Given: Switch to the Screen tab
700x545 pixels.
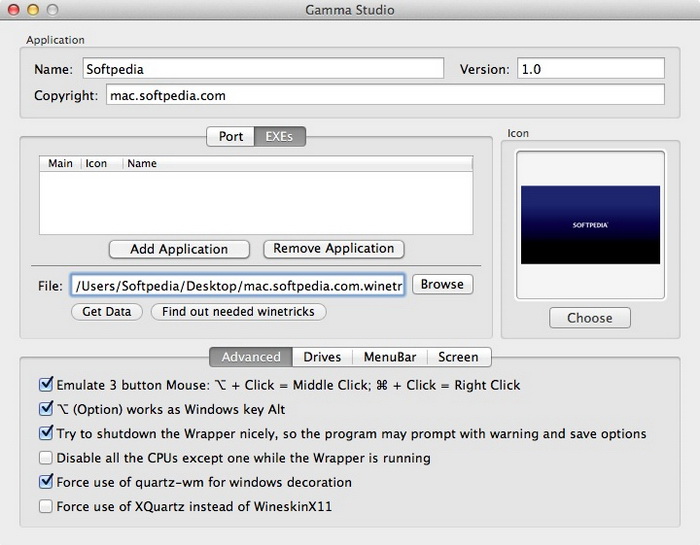Looking at the screenshot, I should pyautogui.click(x=458, y=357).
